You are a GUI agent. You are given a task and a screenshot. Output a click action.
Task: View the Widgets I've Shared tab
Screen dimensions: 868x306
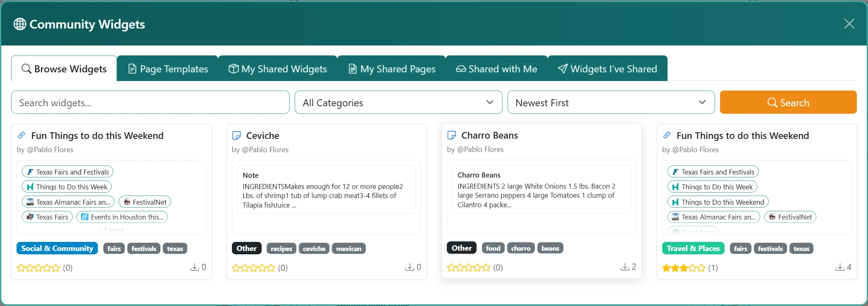[x=608, y=69]
